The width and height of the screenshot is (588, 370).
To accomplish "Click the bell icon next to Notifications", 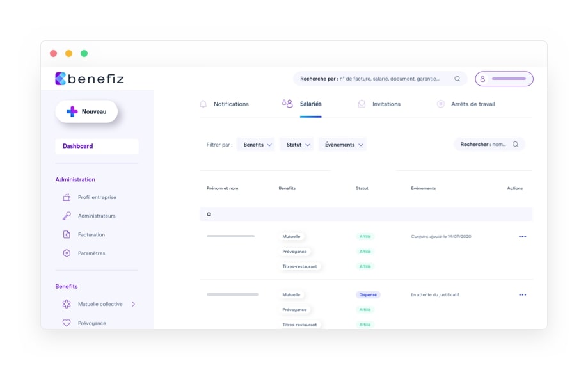I will coord(202,103).
